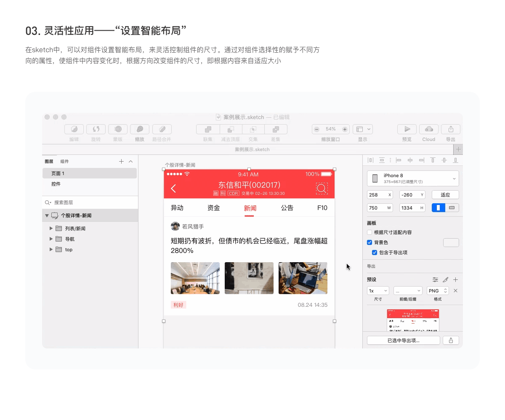Screen dimensions: 505x420
Task: Open the background color swatch
Action: pyautogui.click(x=451, y=242)
